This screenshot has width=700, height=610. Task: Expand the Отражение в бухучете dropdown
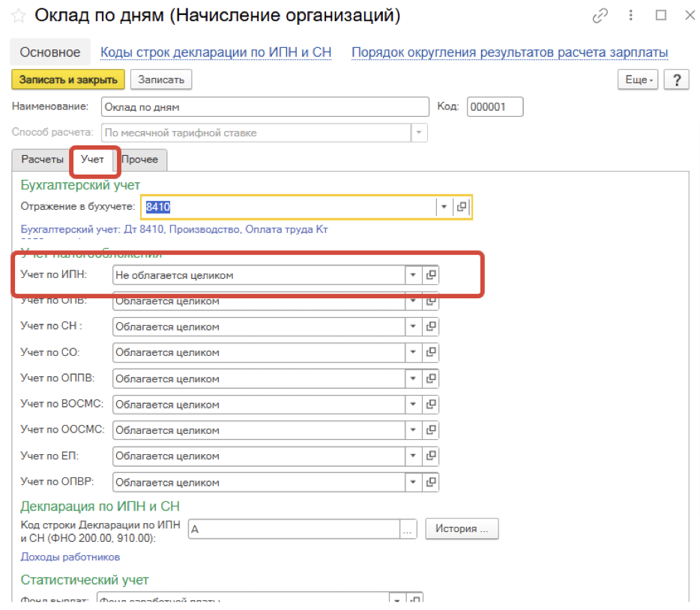(444, 207)
